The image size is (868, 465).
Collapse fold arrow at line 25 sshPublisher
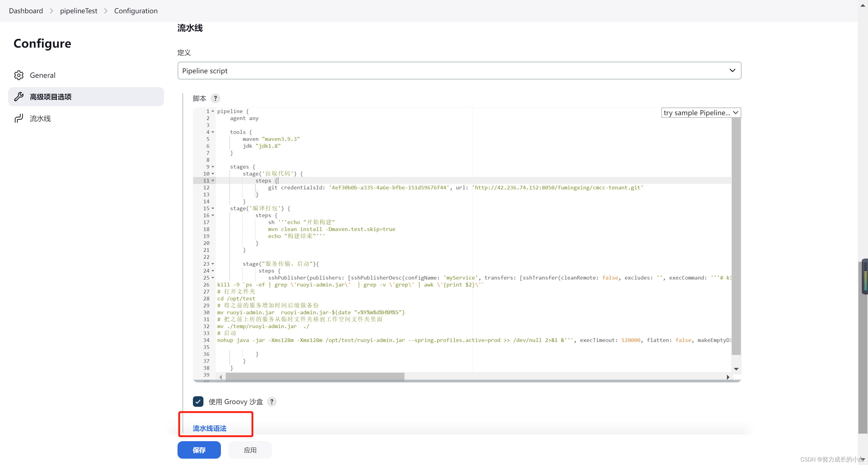(213, 278)
